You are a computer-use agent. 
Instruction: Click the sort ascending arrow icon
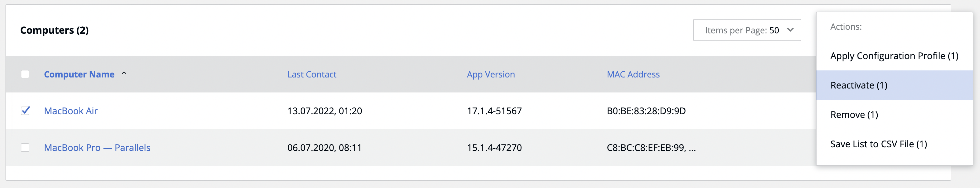(124, 74)
